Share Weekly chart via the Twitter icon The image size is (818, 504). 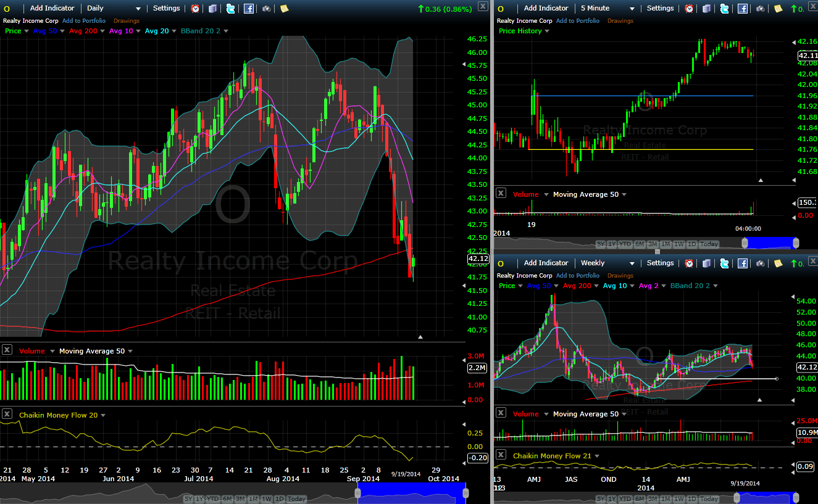pyautogui.click(x=725, y=263)
